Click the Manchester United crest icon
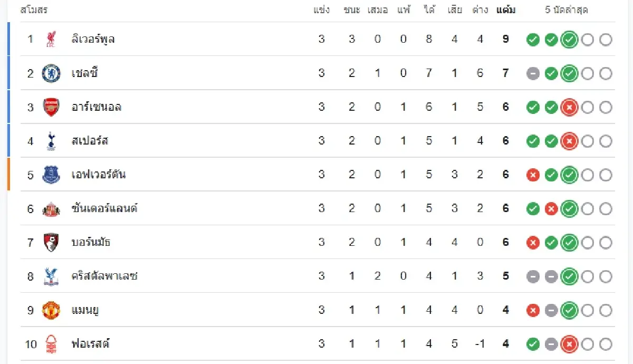Screen dimensions: 633x364 (51, 310)
